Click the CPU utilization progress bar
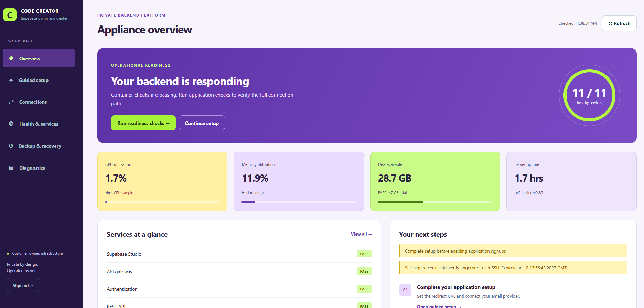Screen dimensions: 644x308 pos(162,202)
